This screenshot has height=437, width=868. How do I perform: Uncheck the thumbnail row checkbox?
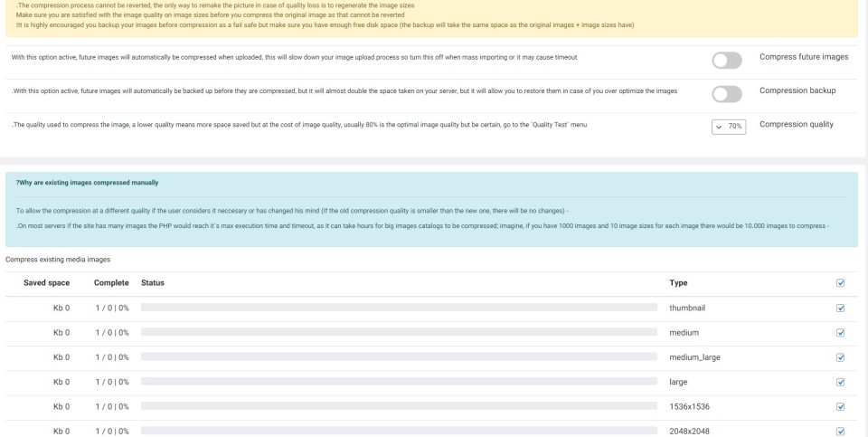coord(841,309)
